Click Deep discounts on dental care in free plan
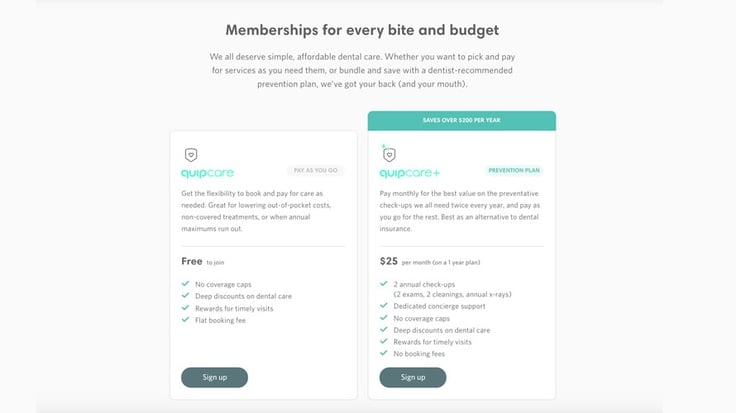 (243, 296)
